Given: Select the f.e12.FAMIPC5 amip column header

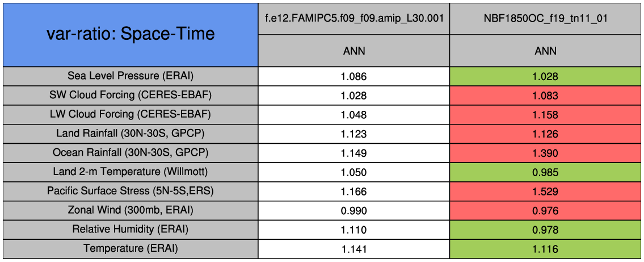Looking at the screenshot, I should (353, 18).
